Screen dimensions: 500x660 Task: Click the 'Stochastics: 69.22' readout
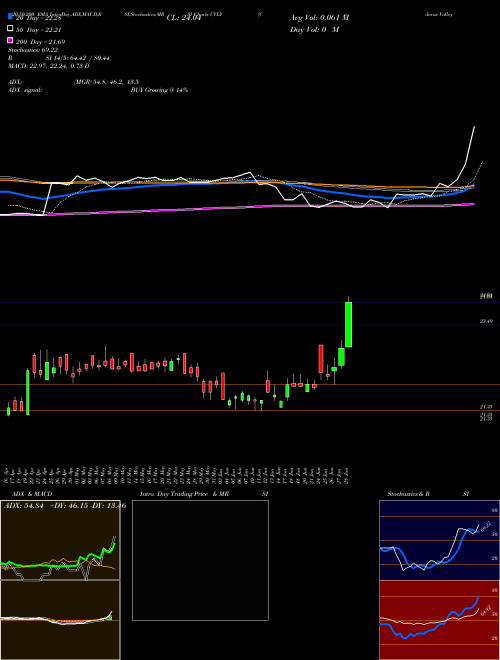click(x=33, y=50)
